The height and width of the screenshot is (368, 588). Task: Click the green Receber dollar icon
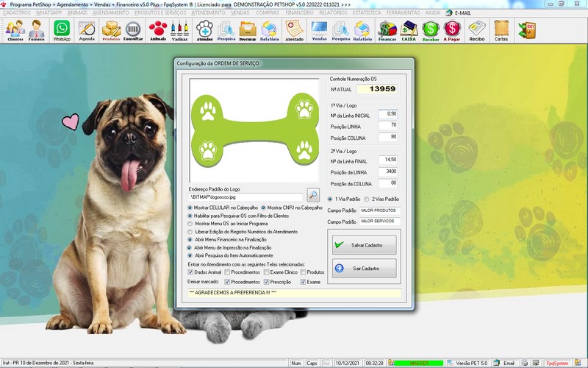431,30
